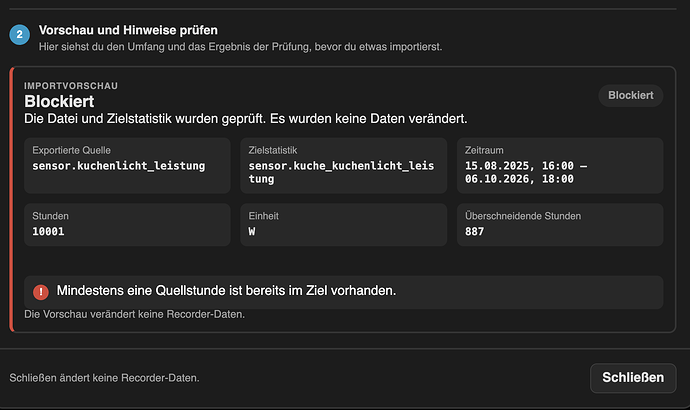Click the Schließen ändert keine Recorder-Daten note
Viewport: 690px width, 410px height.
click(104, 378)
